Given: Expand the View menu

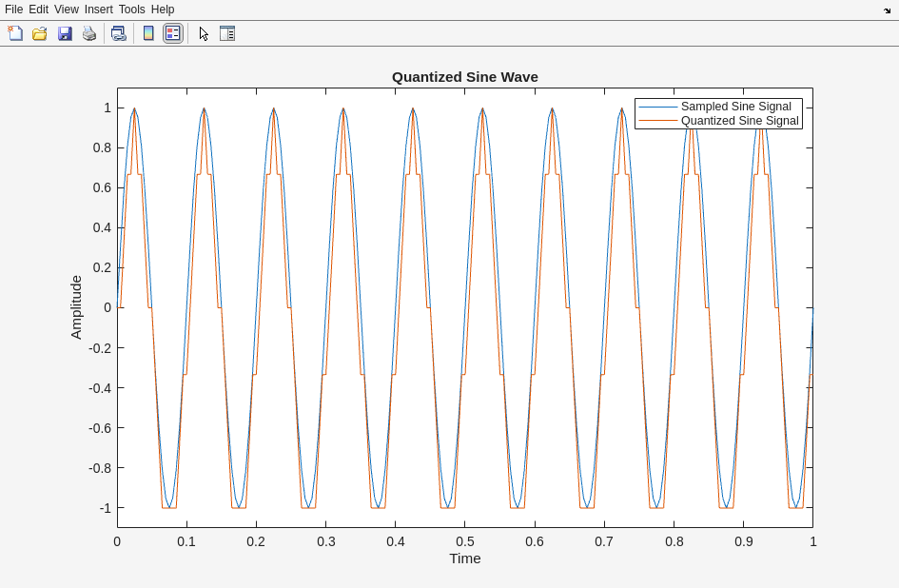Looking at the screenshot, I should 67,10.
